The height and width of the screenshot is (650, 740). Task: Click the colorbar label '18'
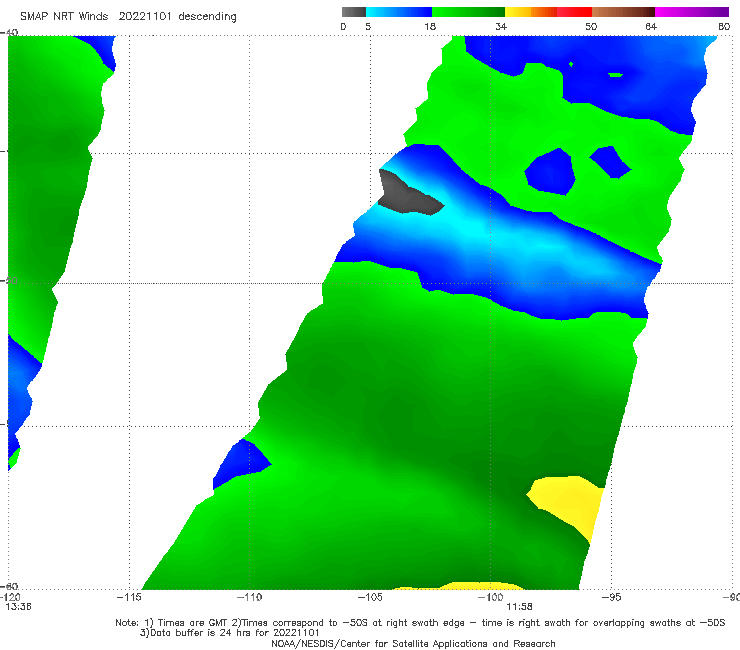[430, 27]
